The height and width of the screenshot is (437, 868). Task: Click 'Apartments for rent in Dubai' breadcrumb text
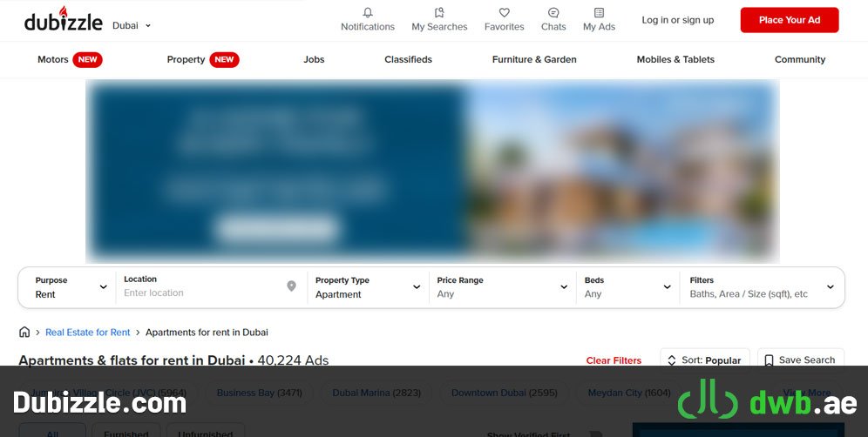207,333
